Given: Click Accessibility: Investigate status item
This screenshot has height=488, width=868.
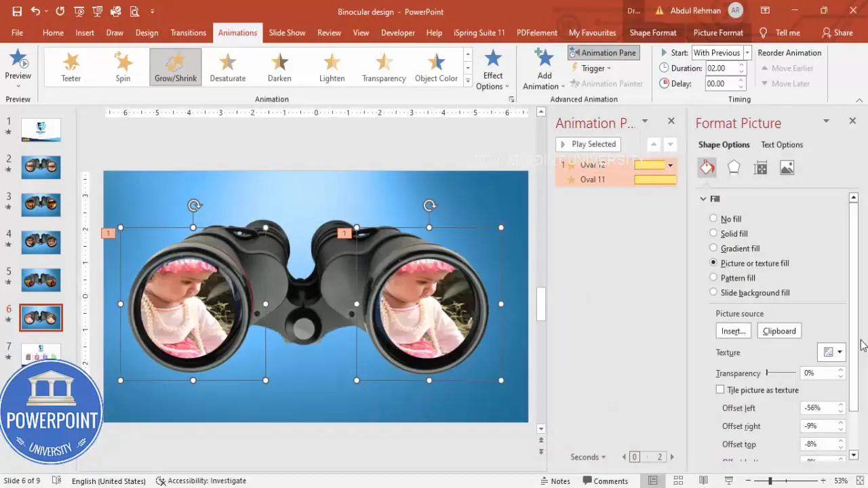Looking at the screenshot, I should (x=201, y=481).
